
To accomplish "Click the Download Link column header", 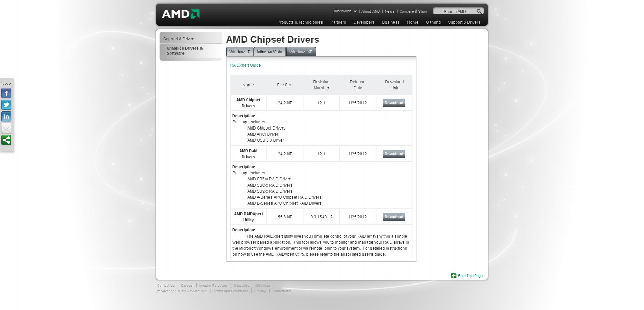I will (394, 85).
